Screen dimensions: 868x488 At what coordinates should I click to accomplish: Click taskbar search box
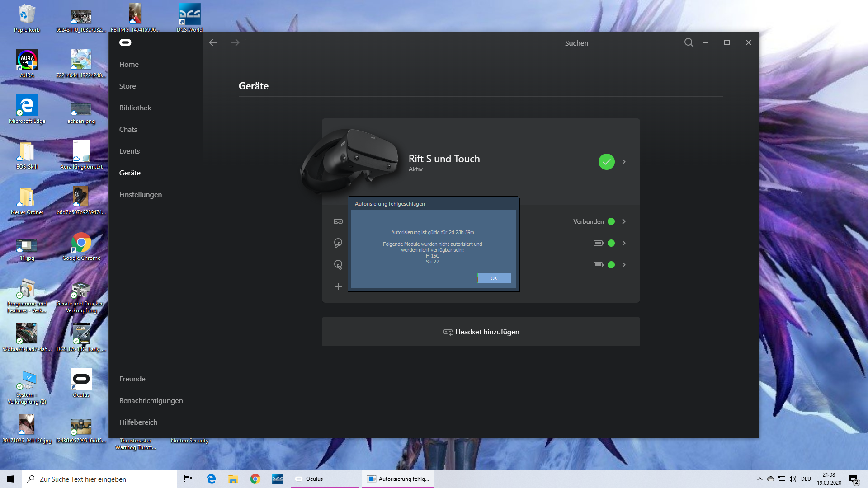click(x=99, y=479)
